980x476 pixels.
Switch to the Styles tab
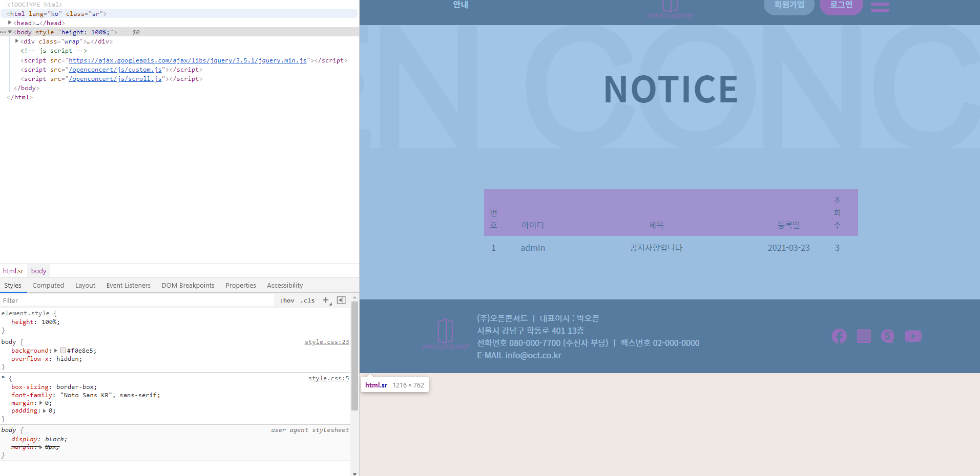click(13, 285)
